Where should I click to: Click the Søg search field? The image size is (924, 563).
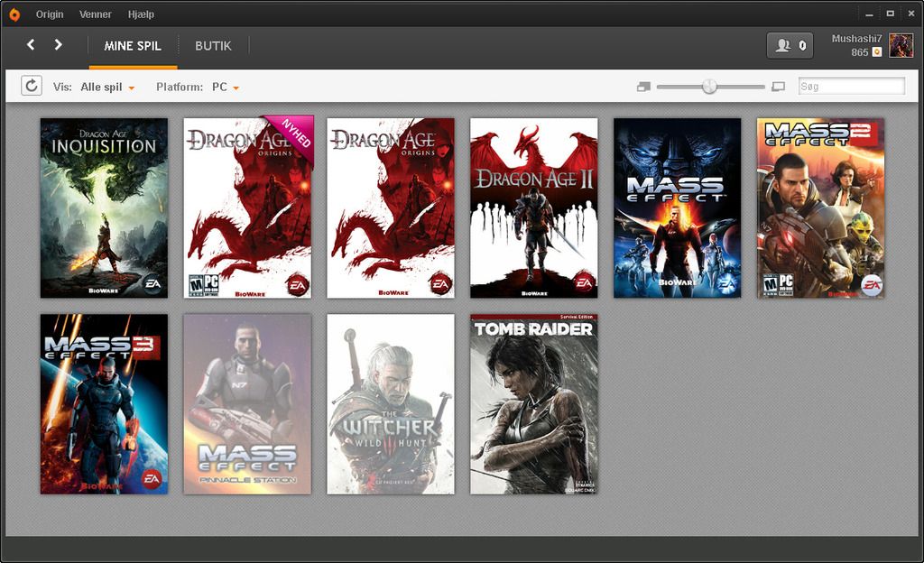click(x=851, y=87)
